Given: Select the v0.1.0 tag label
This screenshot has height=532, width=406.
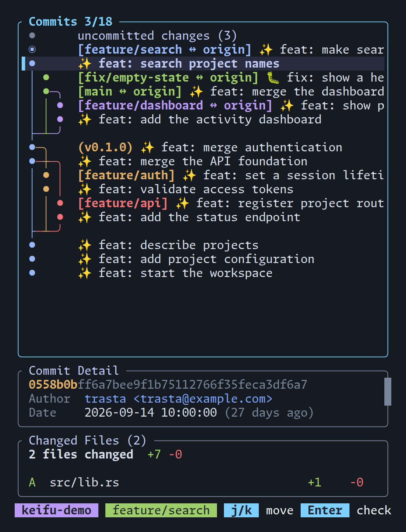Looking at the screenshot, I should pyautogui.click(x=105, y=147).
